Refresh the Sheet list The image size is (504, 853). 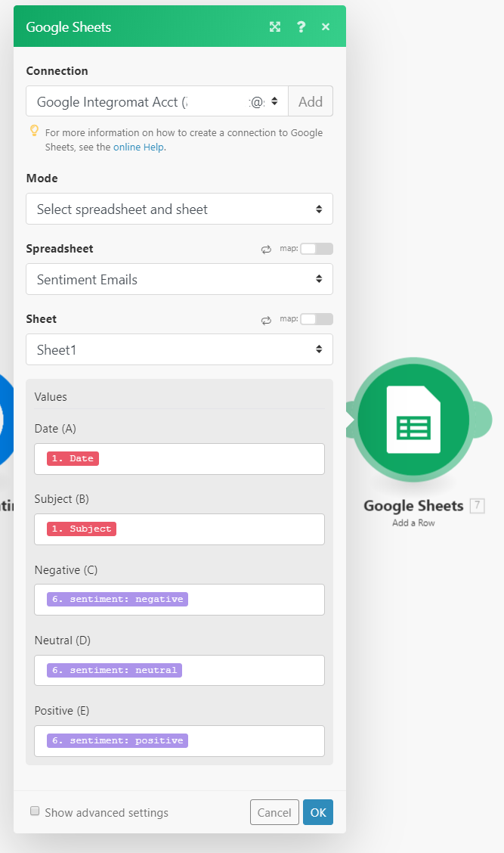[x=266, y=320]
